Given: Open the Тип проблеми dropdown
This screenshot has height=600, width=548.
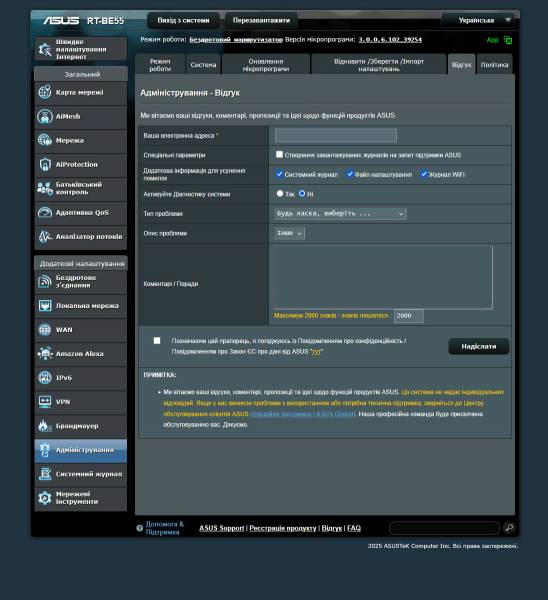Looking at the screenshot, I should 340,214.
